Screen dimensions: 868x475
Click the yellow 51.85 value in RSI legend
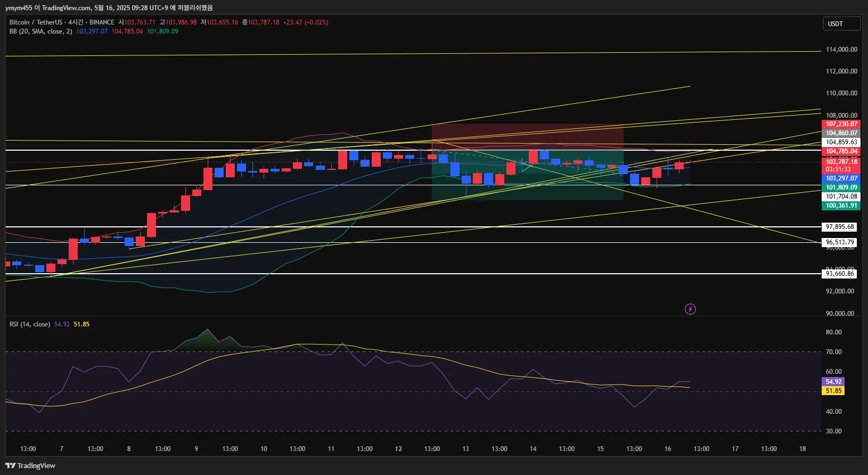[81, 324]
